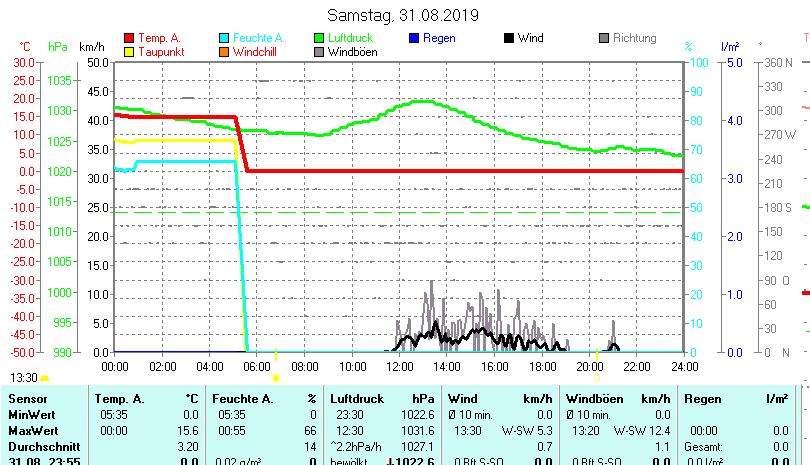Toggle the Taupunkt series label
This screenshot has height=465, width=810.
[x=161, y=51]
